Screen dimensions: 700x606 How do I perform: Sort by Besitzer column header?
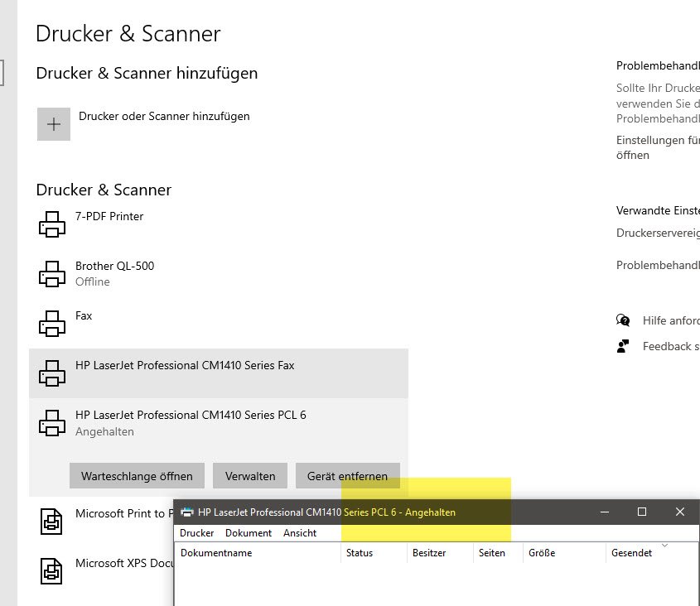coord(440,553)
